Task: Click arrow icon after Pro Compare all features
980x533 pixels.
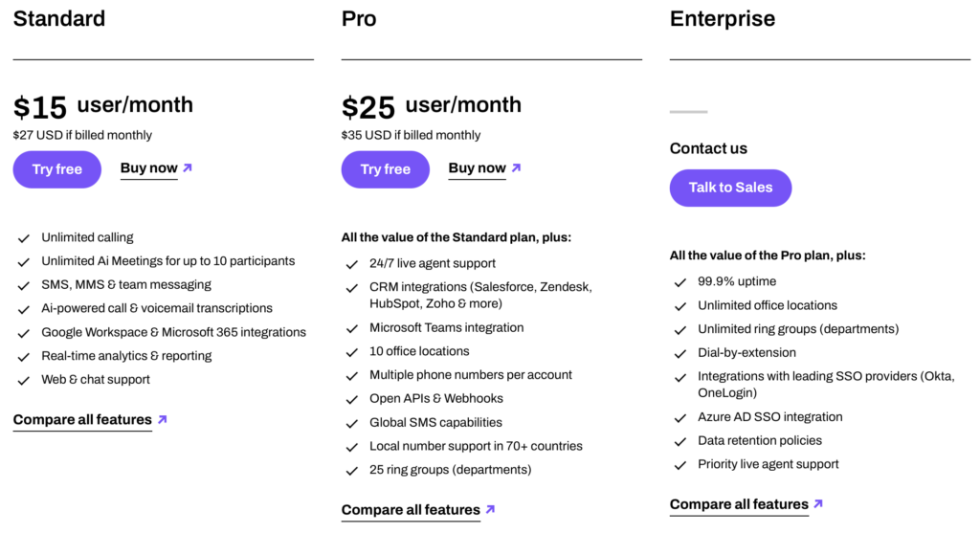Action: point(490,509)
